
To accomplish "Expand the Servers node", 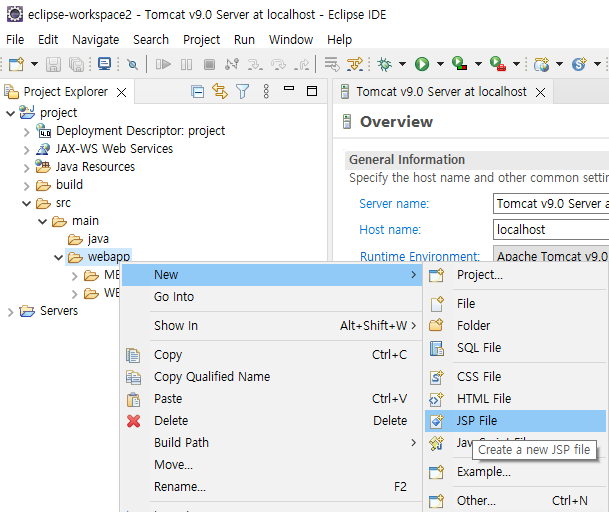I will (x=10, y=312).
